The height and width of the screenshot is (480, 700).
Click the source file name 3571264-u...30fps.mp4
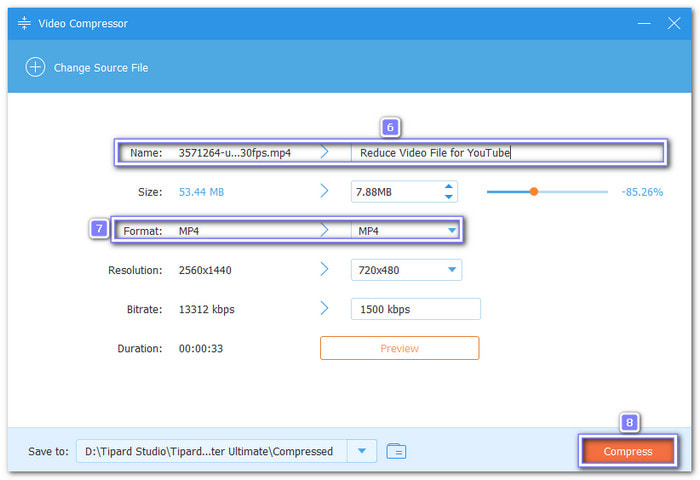coord(235,153)
